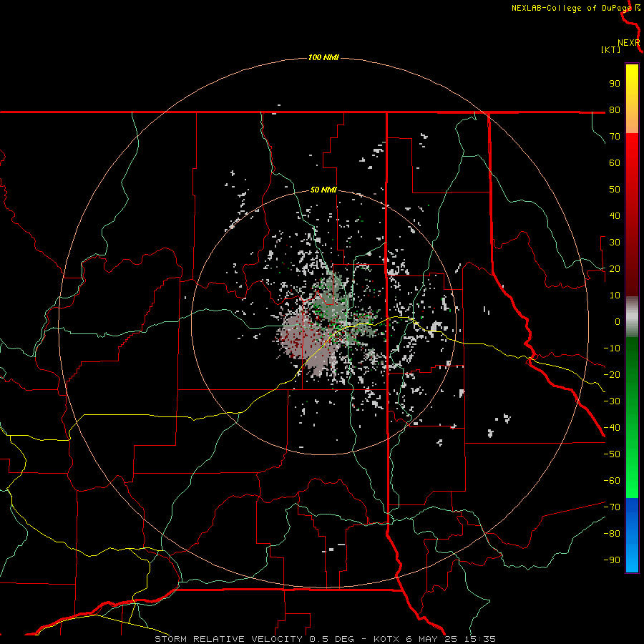Image resolution: width=644 pixels, height=644 pixels.
Task: Click the -90 value on velocity scale
Action: pyautogui.click(x=612, y=560)
